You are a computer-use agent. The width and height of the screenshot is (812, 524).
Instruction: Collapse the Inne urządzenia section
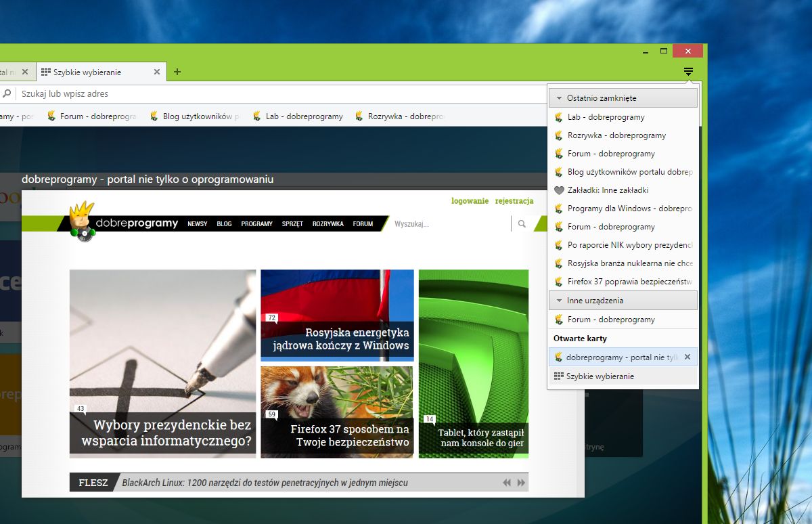(x=623, y=300)
